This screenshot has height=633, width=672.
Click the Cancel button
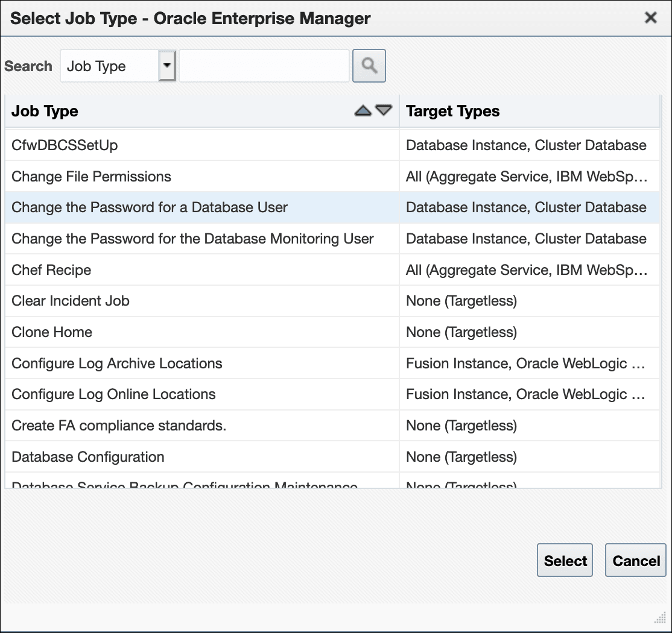635,560
